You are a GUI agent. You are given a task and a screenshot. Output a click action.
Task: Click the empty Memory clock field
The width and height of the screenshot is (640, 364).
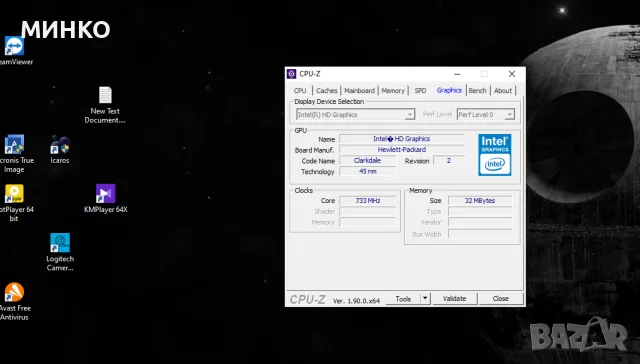(x=368, y=222)
